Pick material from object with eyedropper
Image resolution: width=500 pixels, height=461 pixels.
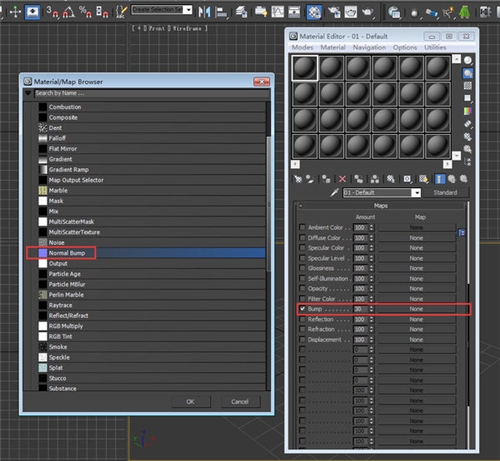[334, 193]
